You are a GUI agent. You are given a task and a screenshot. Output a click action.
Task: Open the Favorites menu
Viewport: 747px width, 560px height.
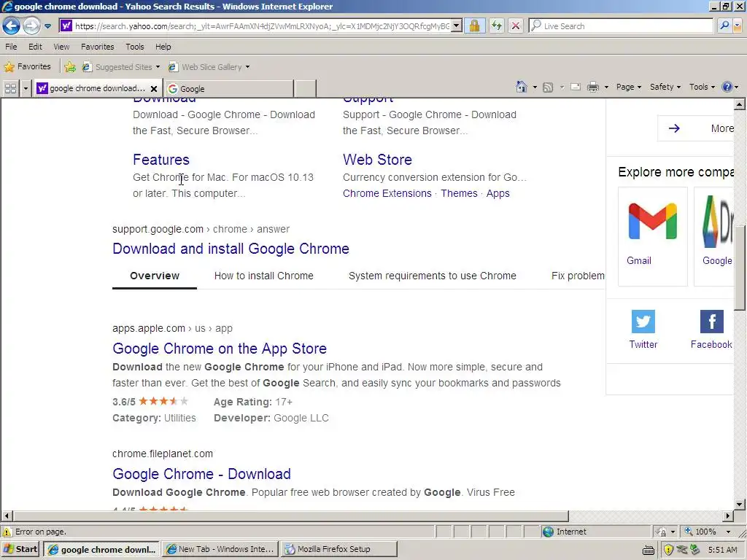coord(98,47)
